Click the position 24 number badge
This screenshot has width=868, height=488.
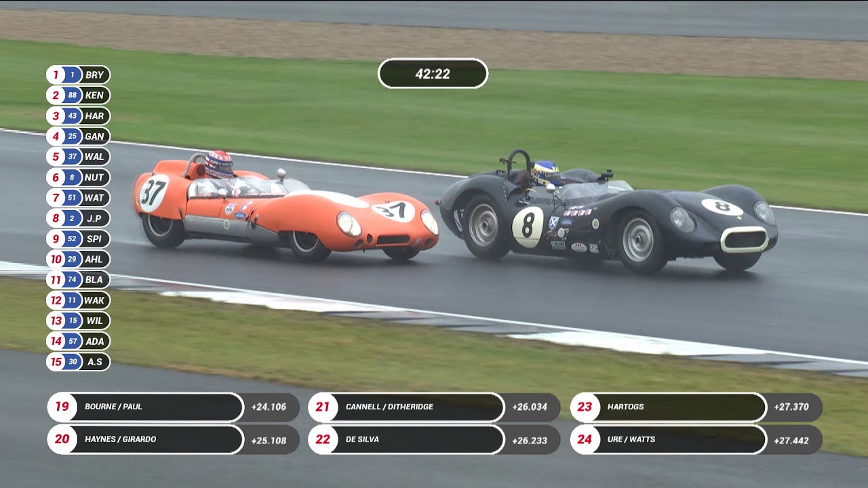[585, 439]
